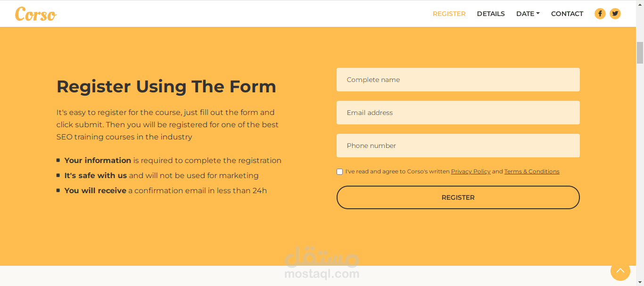Focus the Complete name field
Viewport: 644px width, 286px height.
458,80
